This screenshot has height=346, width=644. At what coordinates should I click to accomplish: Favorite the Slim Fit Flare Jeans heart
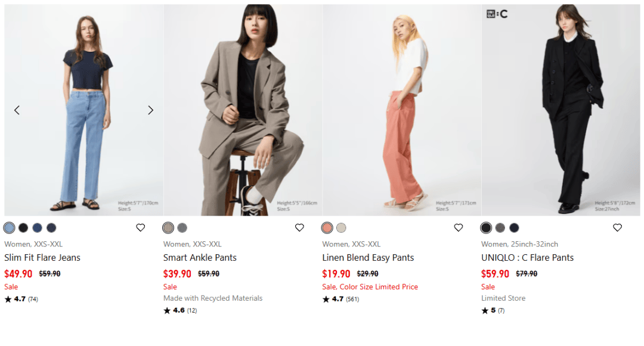141,227
